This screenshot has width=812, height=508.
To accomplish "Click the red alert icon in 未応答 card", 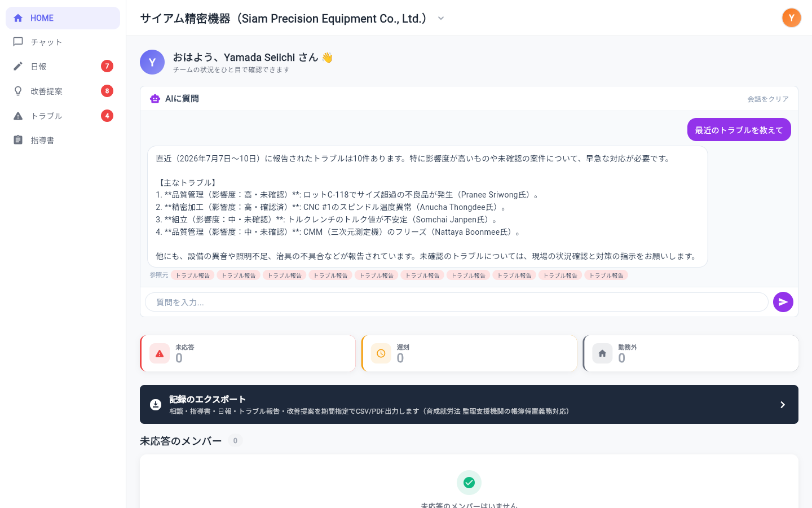I will click(x=160, y=353).
